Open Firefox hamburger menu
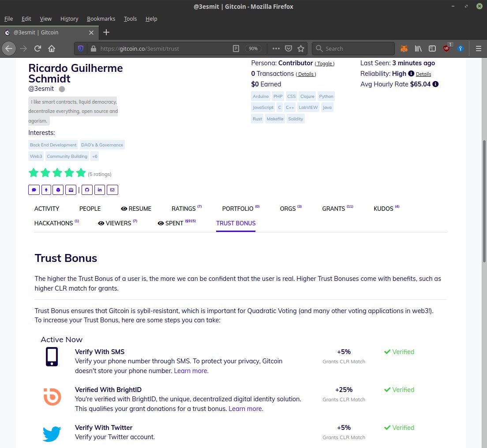This screenshot has width=487, height=448. 478,49
